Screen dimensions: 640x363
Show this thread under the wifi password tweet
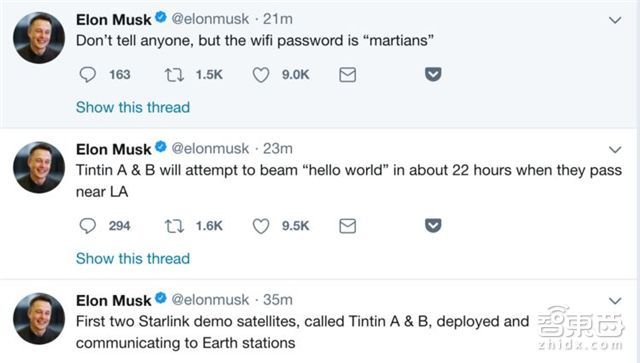tap(133, 107)
